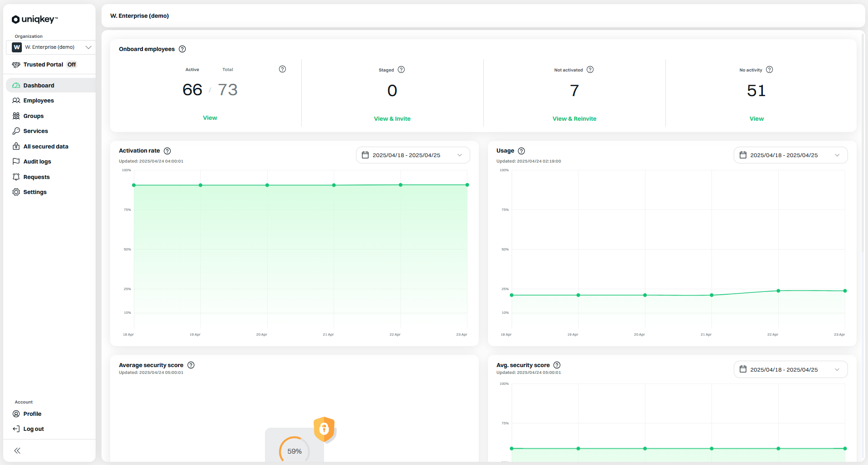Viewport: 868px width, 465px height.
Task: Open Services menu item
Action: [x=51, y=131]
